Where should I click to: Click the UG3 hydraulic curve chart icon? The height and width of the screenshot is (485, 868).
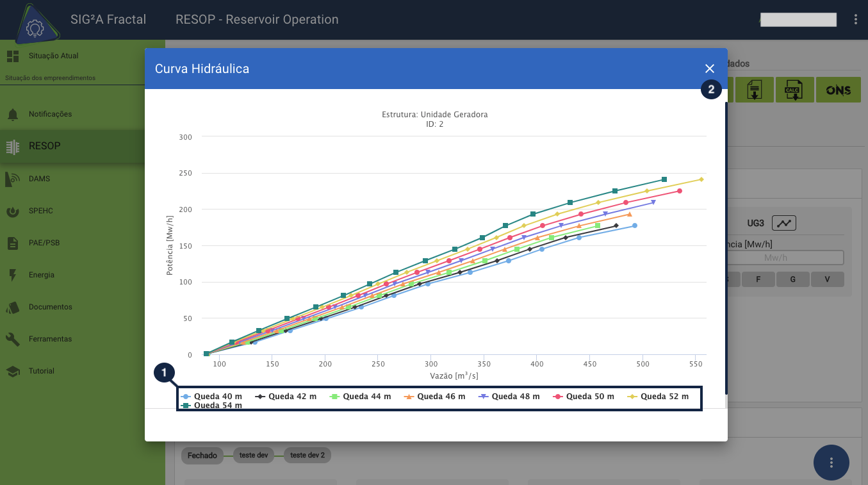click(784, 223)
